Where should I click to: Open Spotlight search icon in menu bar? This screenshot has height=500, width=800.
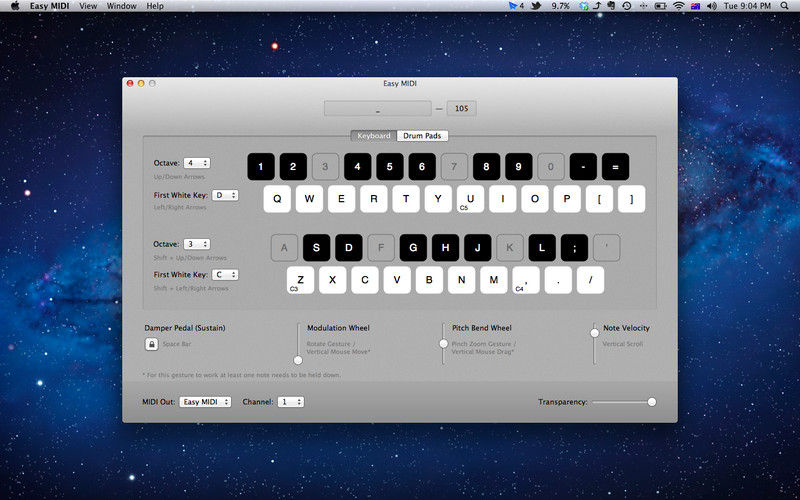[x=784, y=6]
